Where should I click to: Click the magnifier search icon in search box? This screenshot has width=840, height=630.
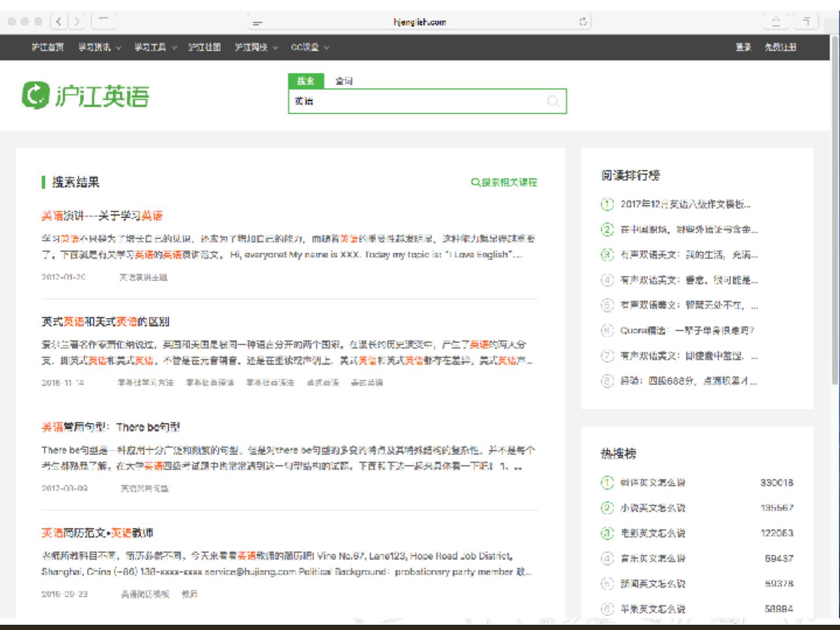[x=552, y=101]
